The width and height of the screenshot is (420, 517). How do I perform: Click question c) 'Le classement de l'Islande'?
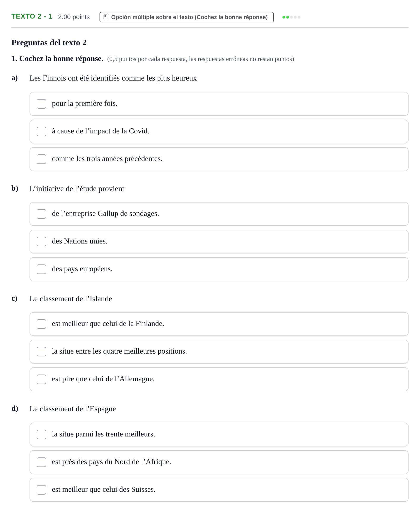[71, 299]
